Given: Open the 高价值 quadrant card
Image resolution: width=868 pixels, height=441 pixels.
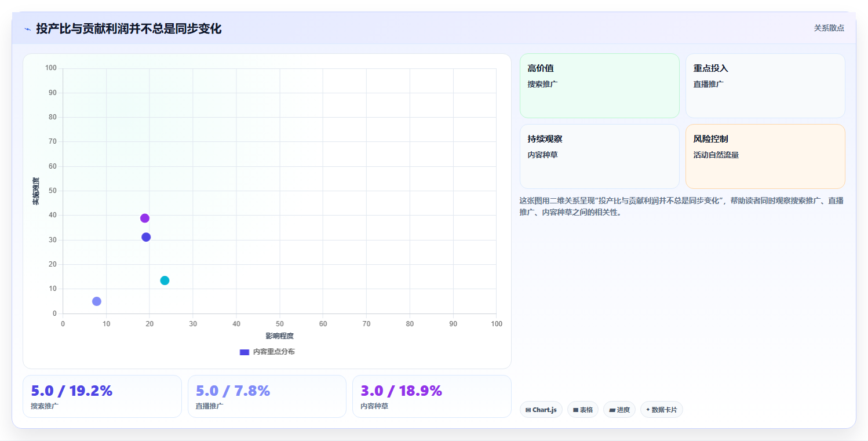Looking at the screenshot, I should tap(600, 86).
